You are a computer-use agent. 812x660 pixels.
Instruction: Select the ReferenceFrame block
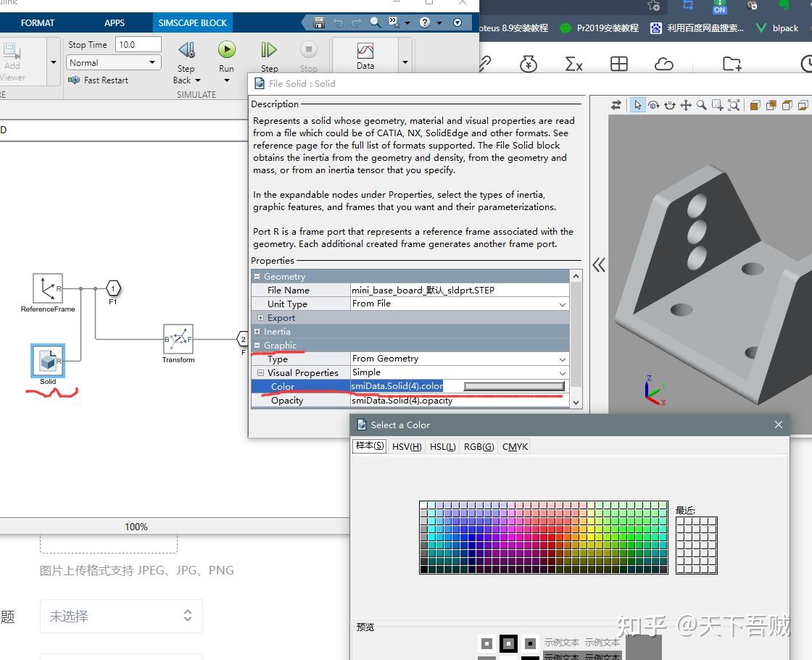(48, 288)
